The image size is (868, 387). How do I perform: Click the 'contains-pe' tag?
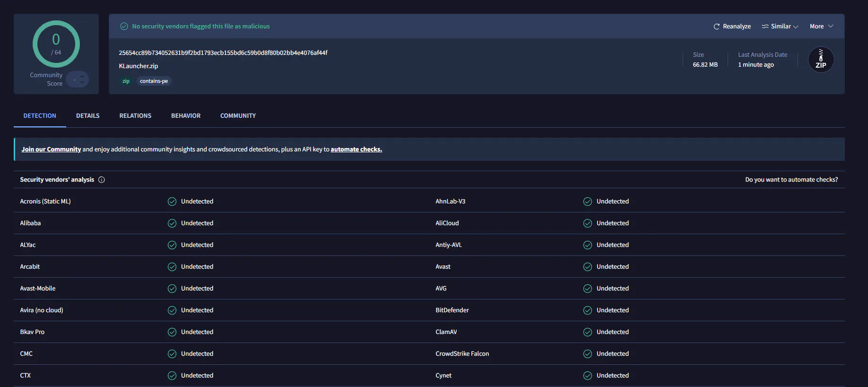point(154,81)
